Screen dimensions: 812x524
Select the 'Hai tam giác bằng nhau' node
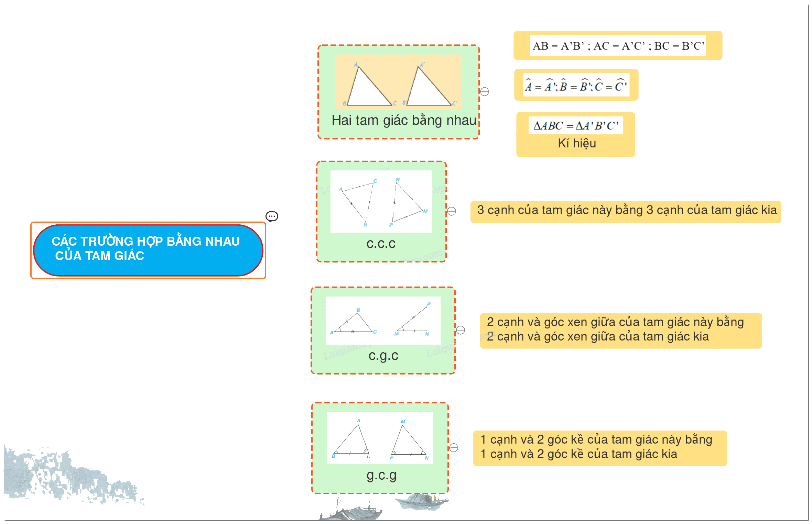(x=398, y=92)
